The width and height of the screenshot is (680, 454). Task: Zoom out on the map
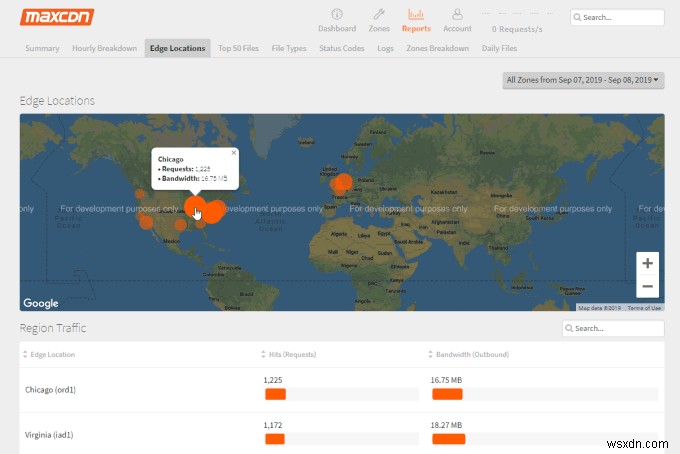coord(647,286)
